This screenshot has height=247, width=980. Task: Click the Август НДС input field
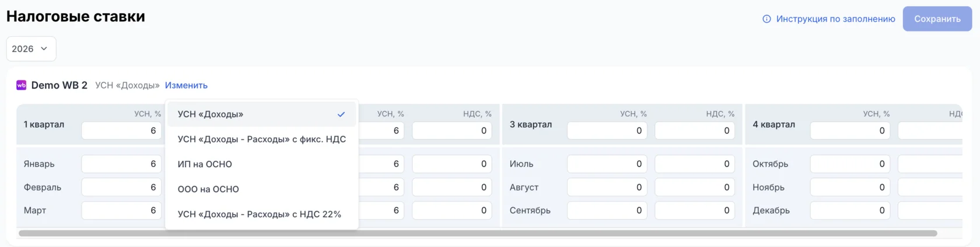(695, 187)
